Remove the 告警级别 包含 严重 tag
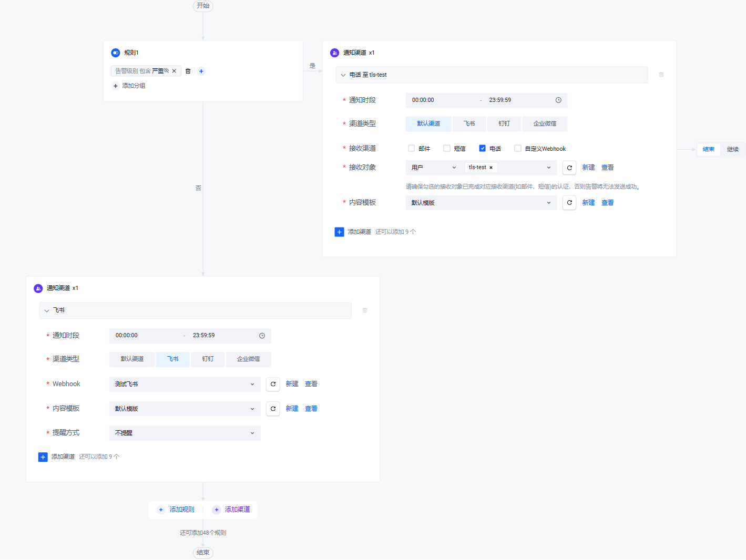The height and width of the screenshot is (560, 746). [174, 71]
